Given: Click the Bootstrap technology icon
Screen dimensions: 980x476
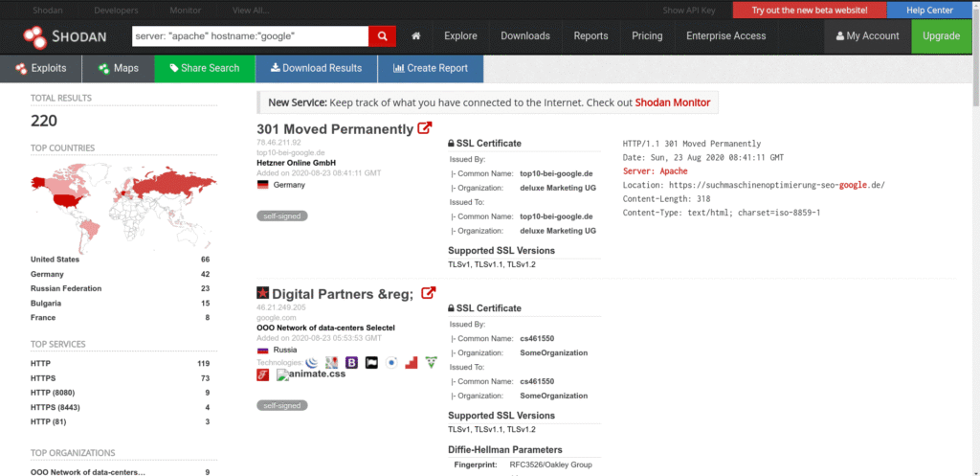Looking at the screenshot, I should [352, 362].
